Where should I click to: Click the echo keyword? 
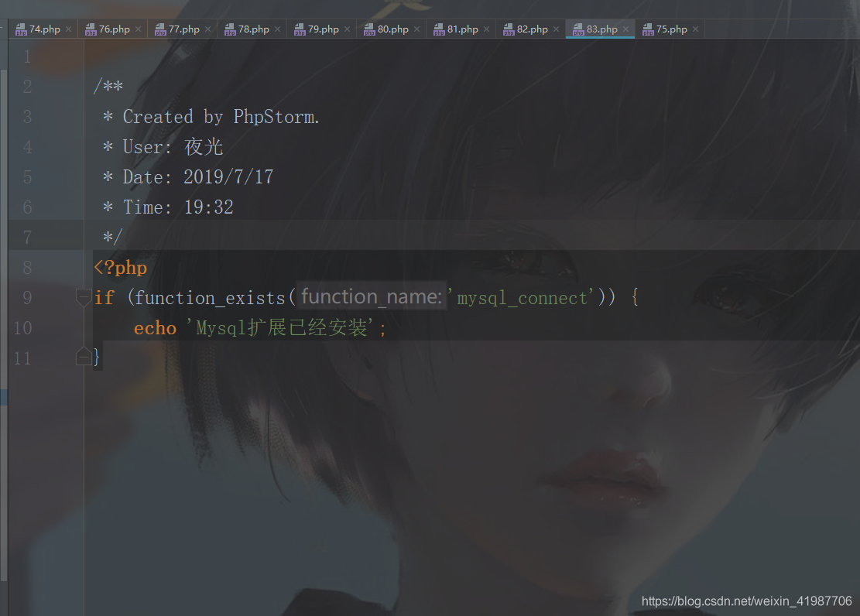click(156, 328)
